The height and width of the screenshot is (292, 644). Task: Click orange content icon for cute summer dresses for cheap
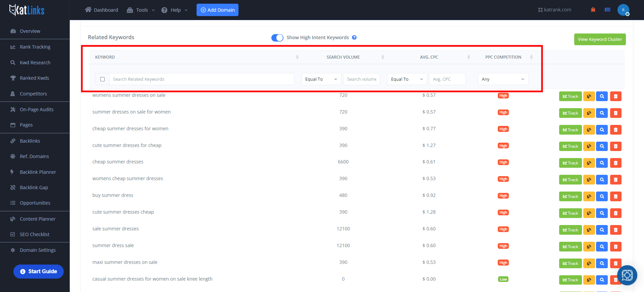coord(589,146)
